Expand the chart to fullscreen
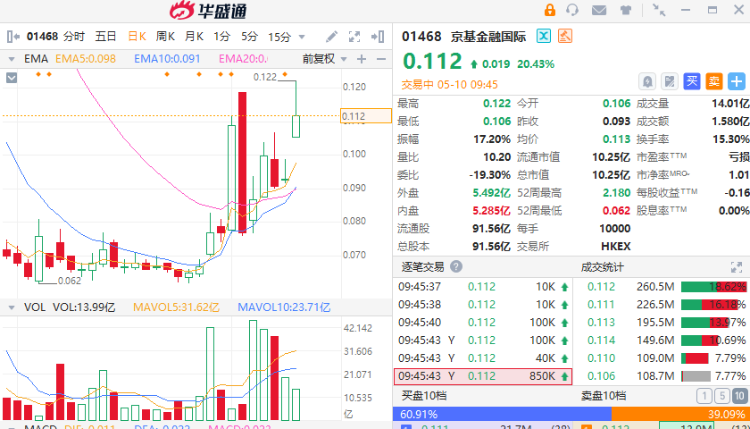The height and width of the screenshot is (429, 750). pos(354,36)
